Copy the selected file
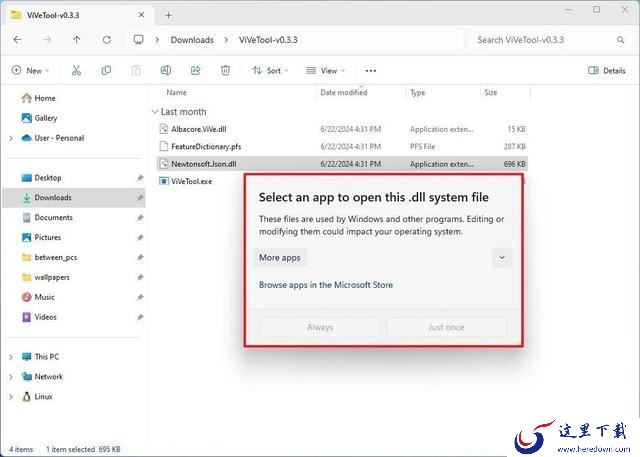 pyautogui.click(x=106, y=71)
